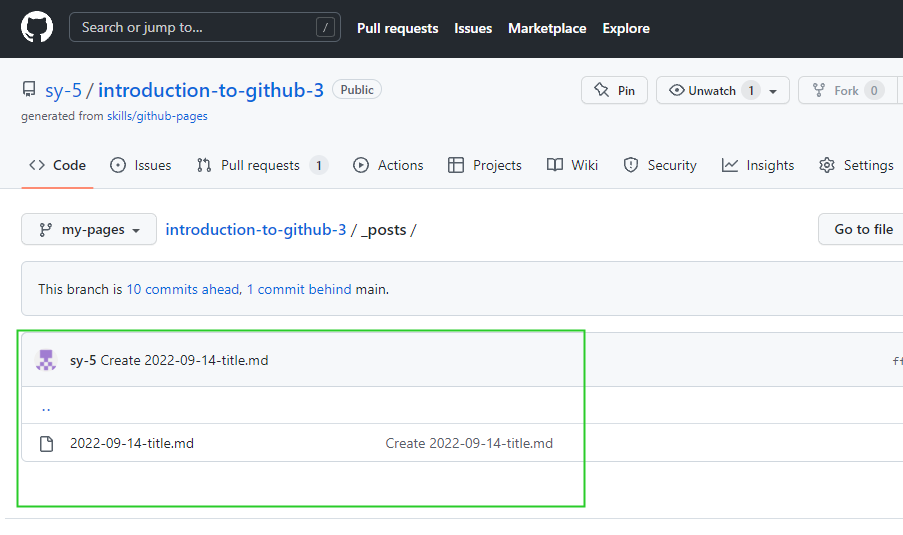Click the sy-5 user avatar icon

46,360
